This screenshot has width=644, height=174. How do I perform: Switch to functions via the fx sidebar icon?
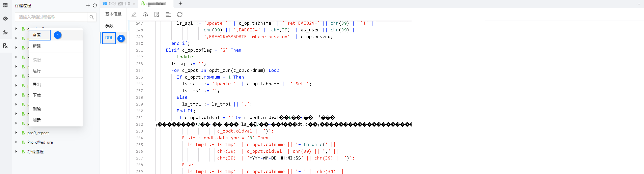(x=5, y=32)
